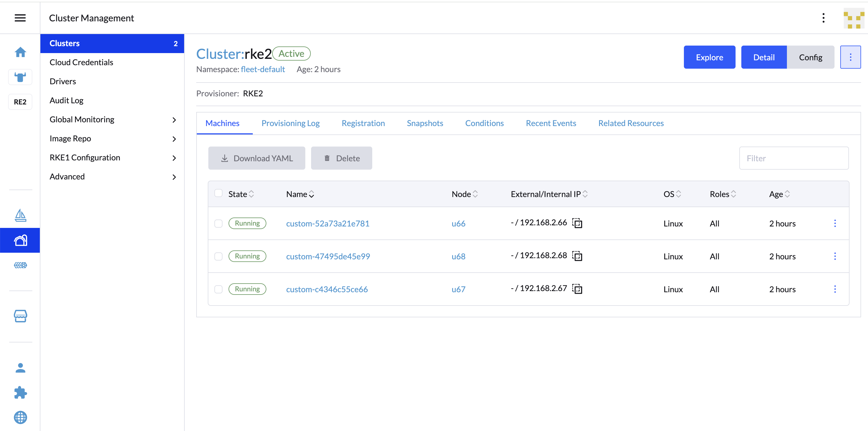Open the hamburger navigation menu

point(20,18)
